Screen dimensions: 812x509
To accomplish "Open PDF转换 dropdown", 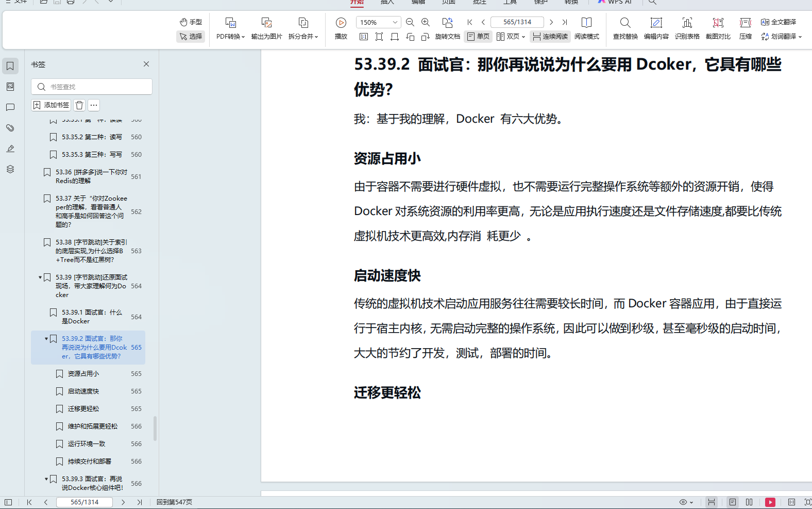I will 230,28.
